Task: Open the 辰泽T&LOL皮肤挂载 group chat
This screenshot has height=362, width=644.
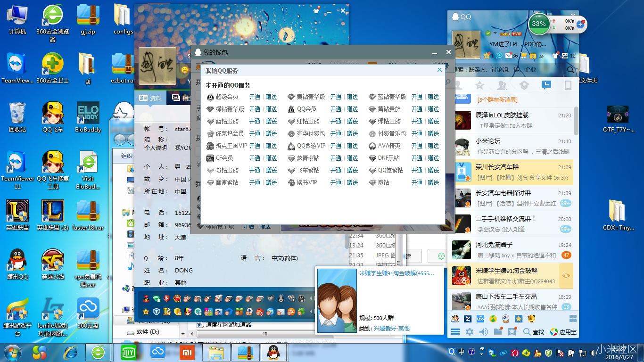Action: (513, 120)
